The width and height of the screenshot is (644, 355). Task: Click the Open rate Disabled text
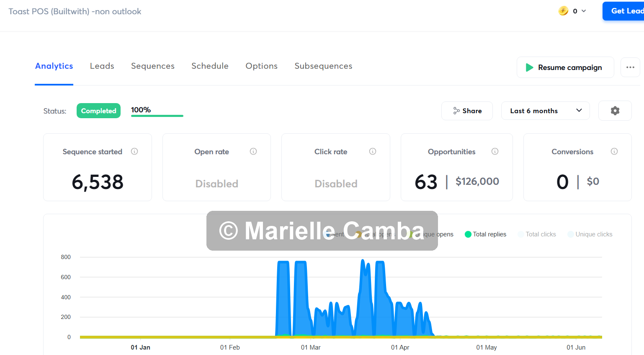pyautogui.click(x=217, y=184)
